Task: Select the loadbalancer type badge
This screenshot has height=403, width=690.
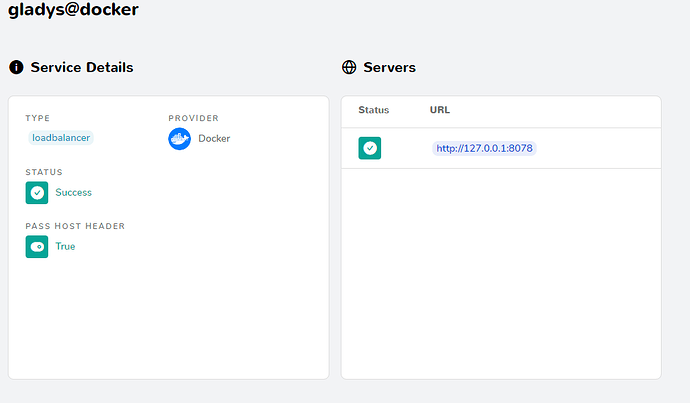Action: point(60,138)
